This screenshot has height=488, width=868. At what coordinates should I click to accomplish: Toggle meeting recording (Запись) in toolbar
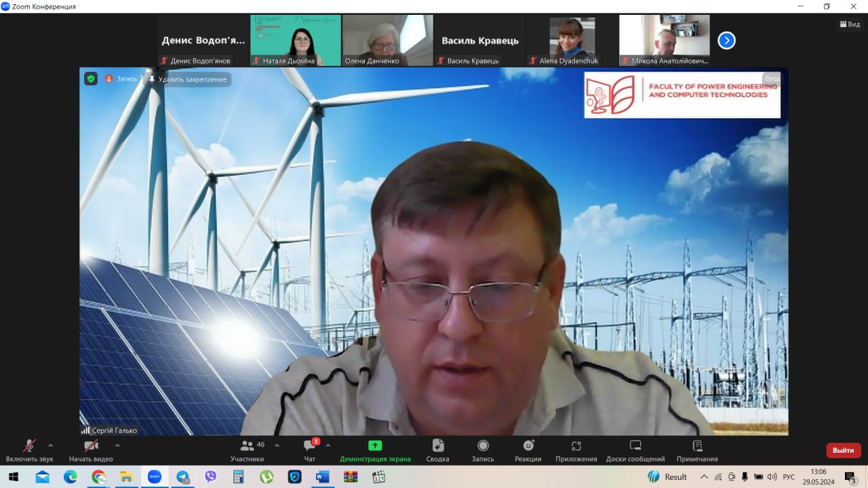coord(483,451)
